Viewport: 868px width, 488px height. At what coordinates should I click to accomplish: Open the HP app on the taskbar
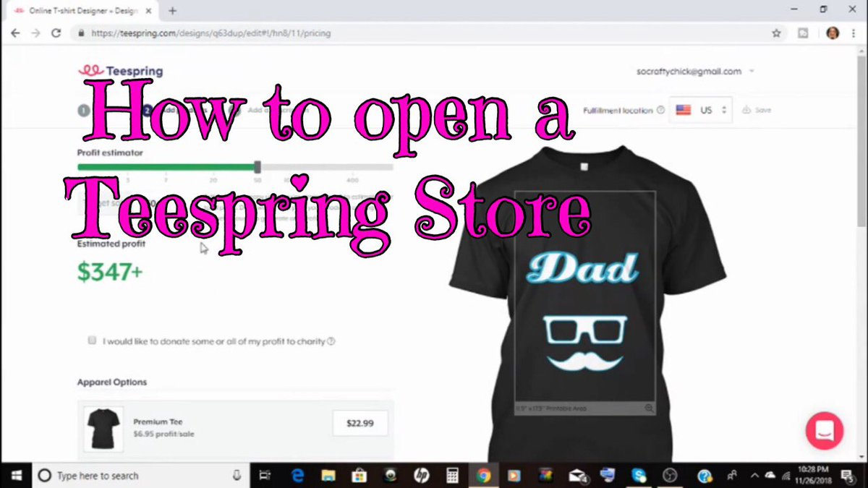coord(422,475)
